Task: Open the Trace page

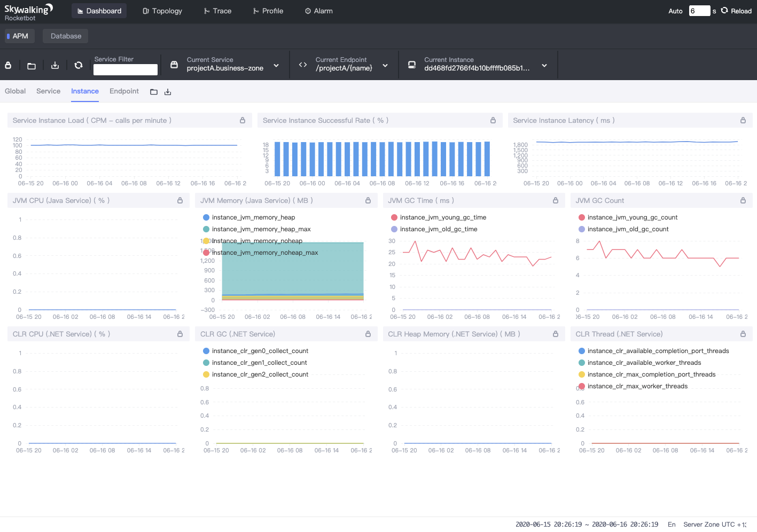Action: [217, 11]
